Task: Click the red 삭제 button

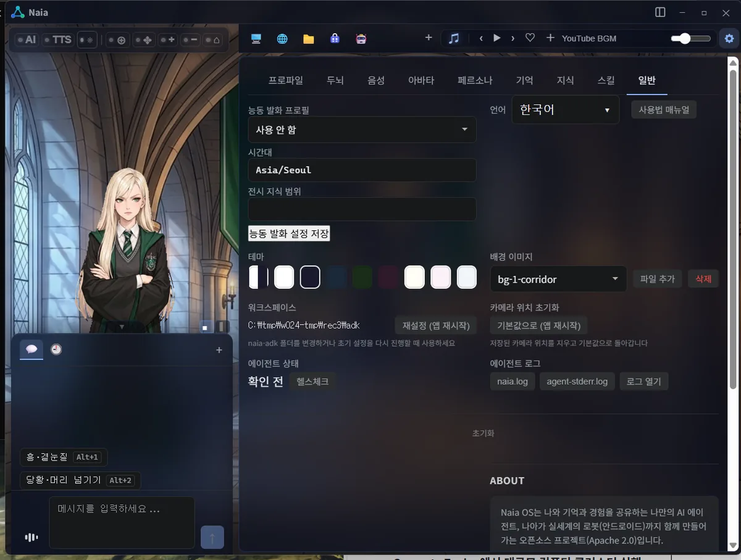Action: (x=703, y=279)
